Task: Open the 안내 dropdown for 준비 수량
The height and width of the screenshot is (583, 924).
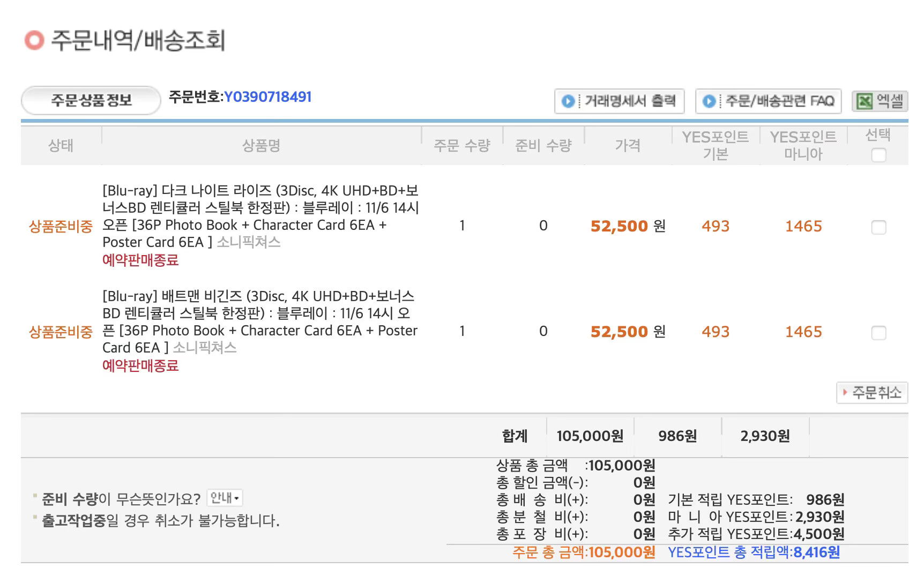Action: pos(225,498)
